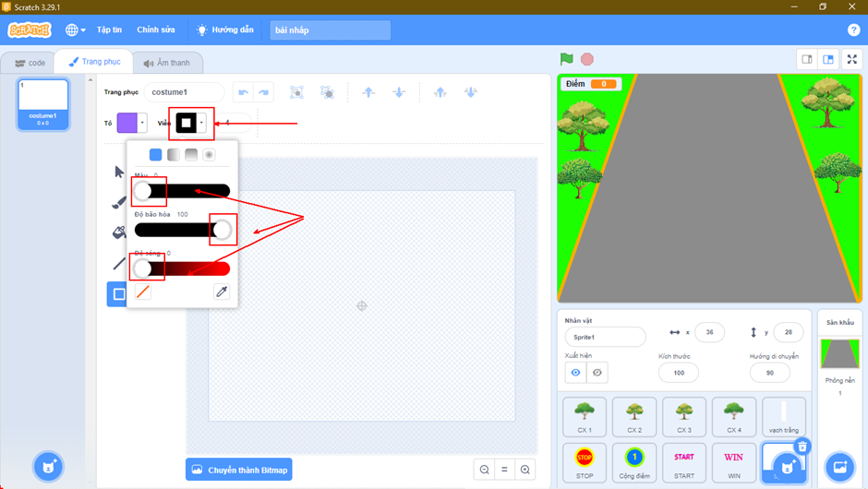Select the START sprite
The height and width of the screenshot is (489, 868).
(x=684, y=462)
